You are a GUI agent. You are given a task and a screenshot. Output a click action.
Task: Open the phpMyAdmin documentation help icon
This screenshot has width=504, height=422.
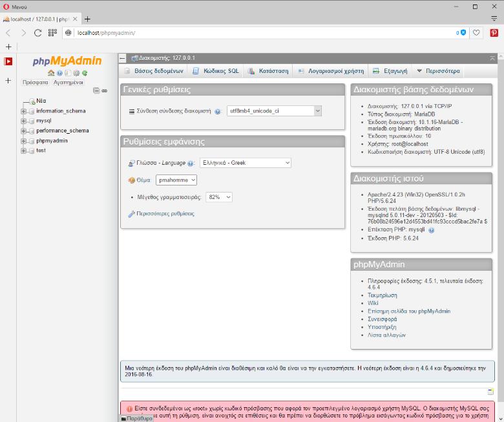point(59,73)
